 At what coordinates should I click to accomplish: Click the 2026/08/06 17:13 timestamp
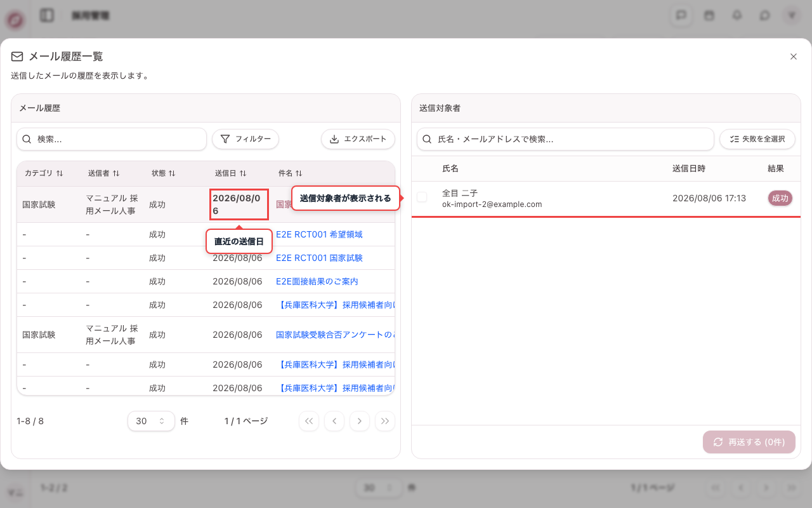(709, 198)
